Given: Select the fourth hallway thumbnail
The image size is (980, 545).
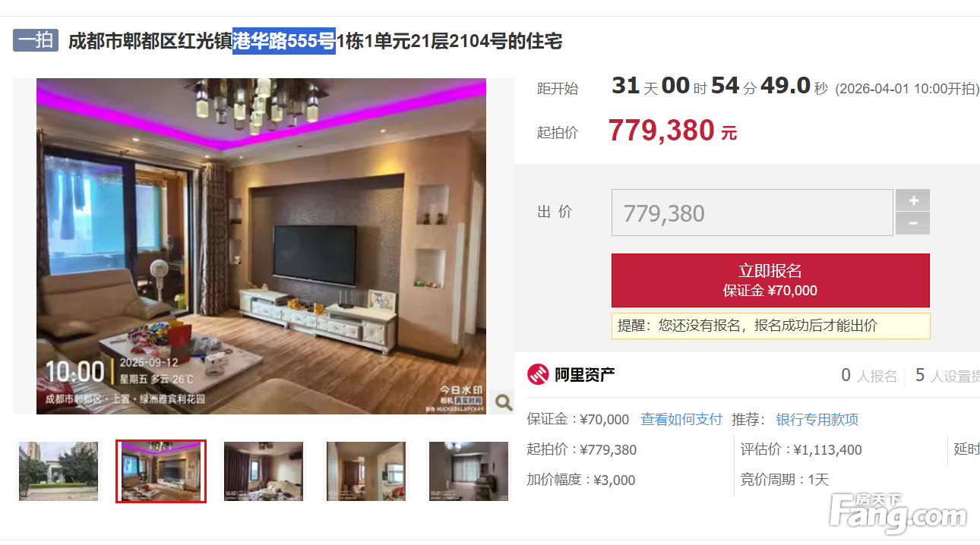Looking at the screenshot, I should (366, 471).
